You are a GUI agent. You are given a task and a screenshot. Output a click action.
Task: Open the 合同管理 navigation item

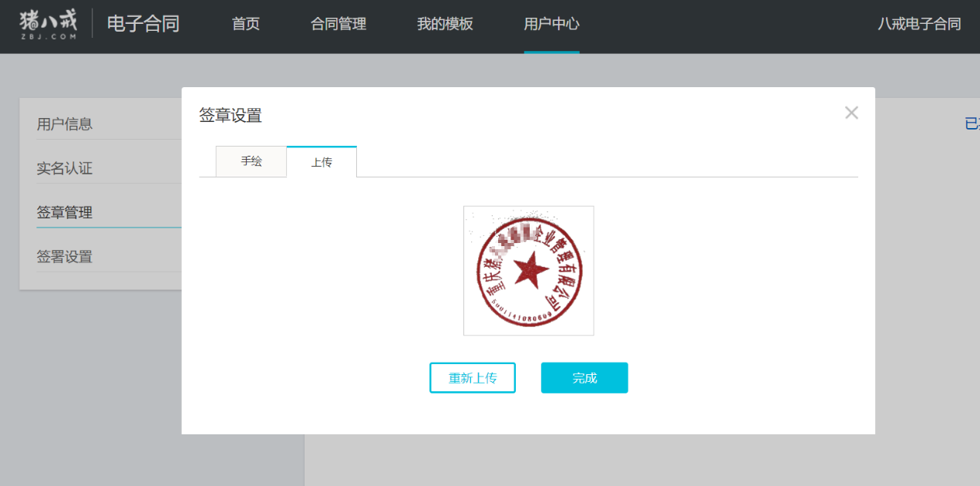338,24
